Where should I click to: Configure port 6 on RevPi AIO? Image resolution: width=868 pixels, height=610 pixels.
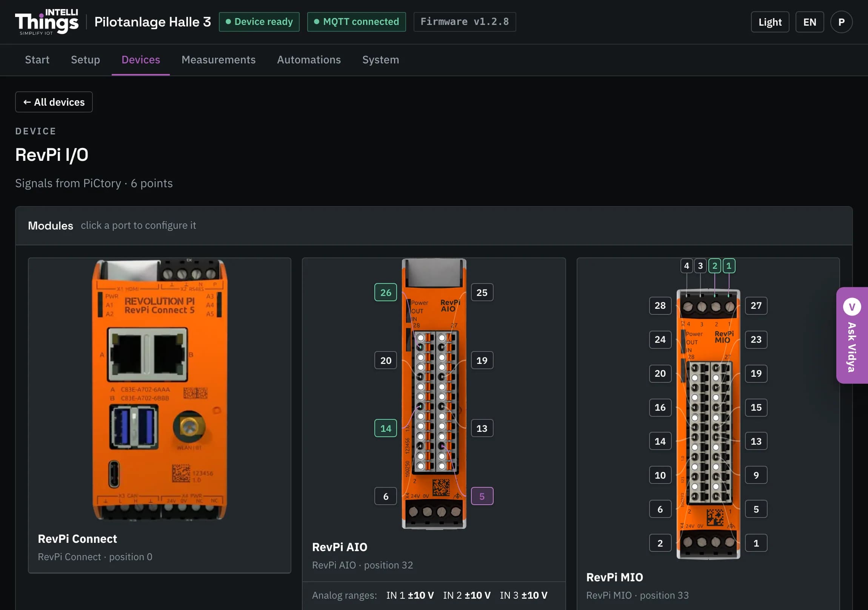386,496
